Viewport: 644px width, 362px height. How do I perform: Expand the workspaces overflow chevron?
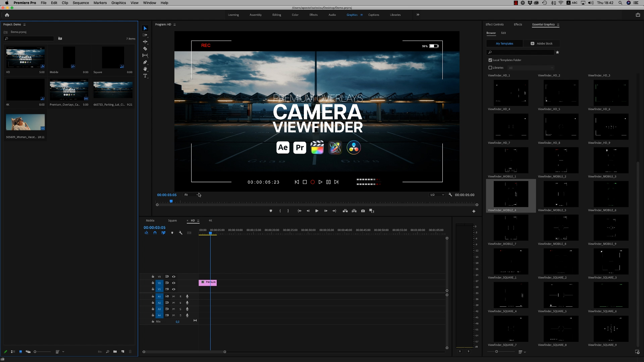tap(418, 15)
